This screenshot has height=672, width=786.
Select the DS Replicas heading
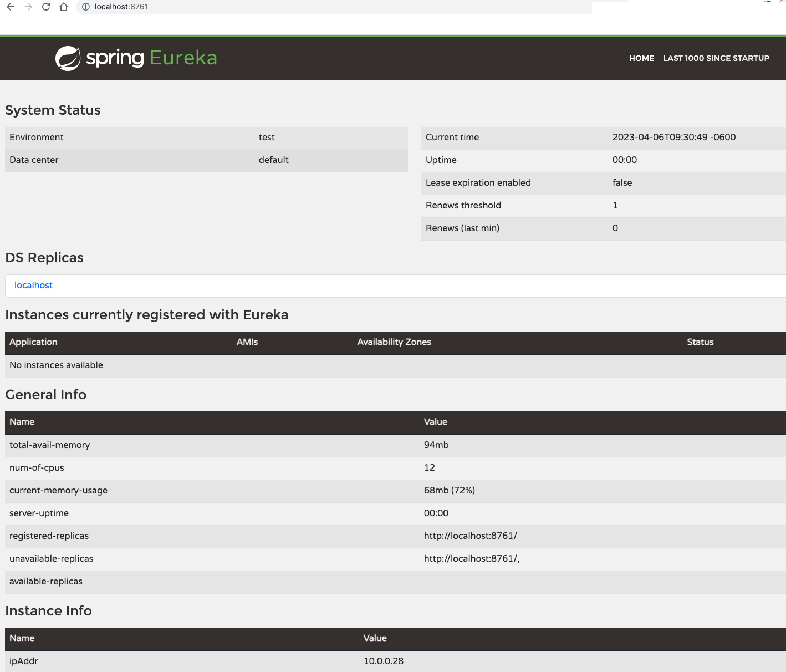click(x=44, y=258)
